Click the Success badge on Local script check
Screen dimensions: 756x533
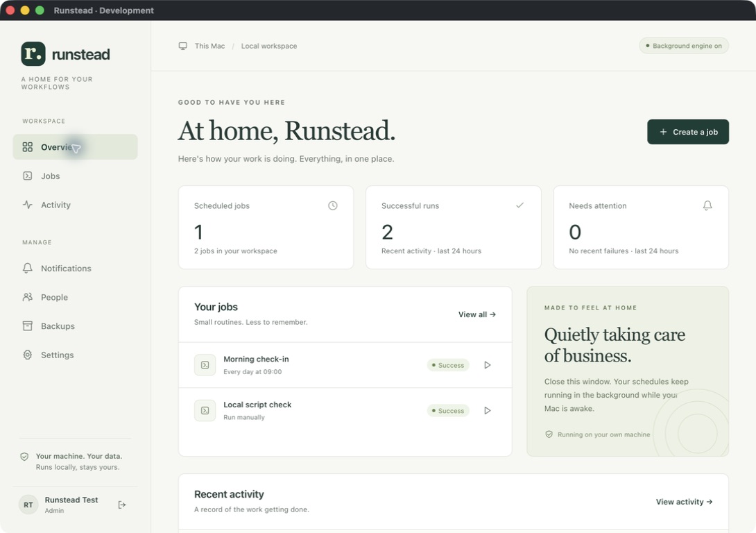tap(448, 410)
